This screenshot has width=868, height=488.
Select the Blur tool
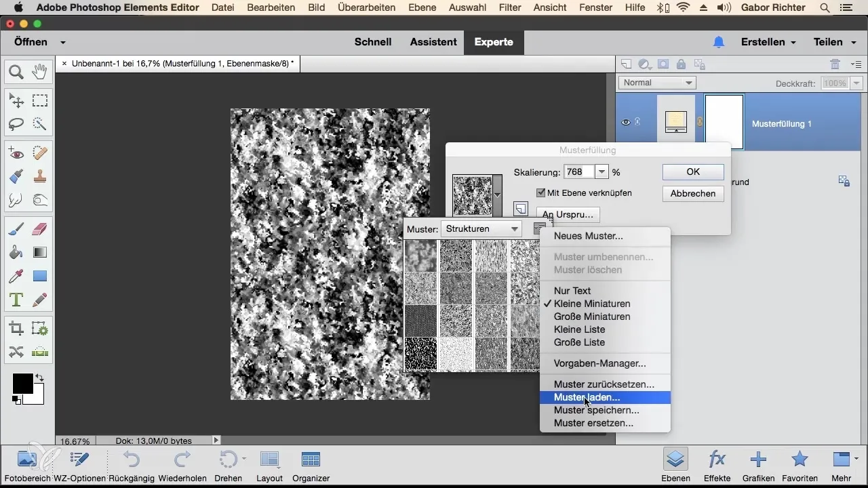(x=16, y=200)
